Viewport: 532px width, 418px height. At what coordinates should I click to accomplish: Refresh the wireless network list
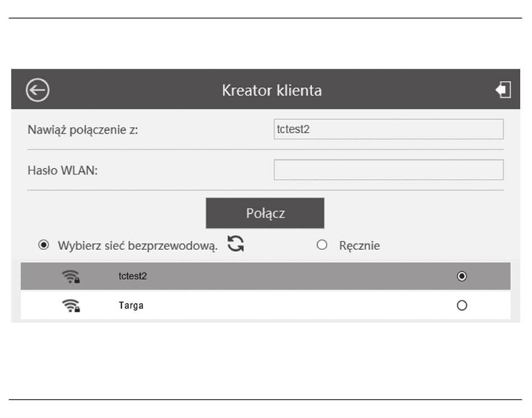[236, 244]
